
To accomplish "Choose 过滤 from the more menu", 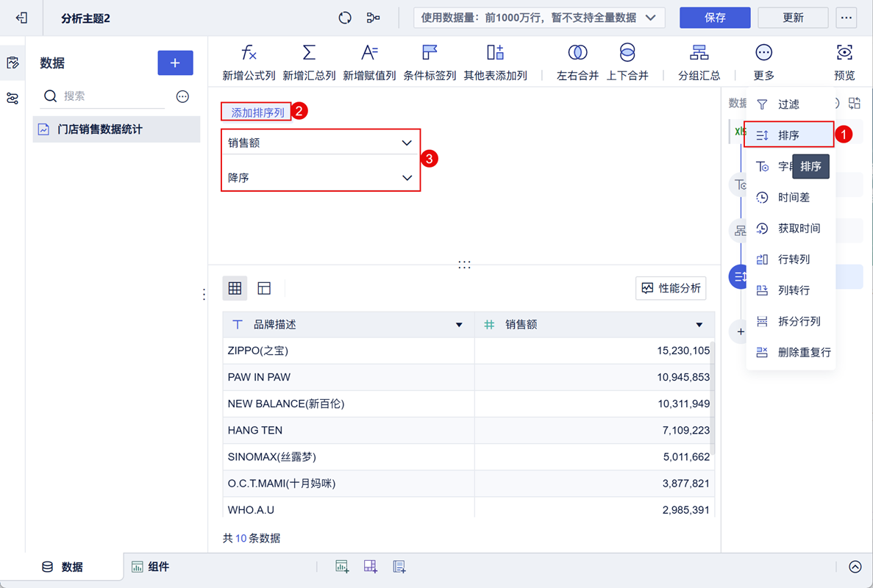I will 791,104.
